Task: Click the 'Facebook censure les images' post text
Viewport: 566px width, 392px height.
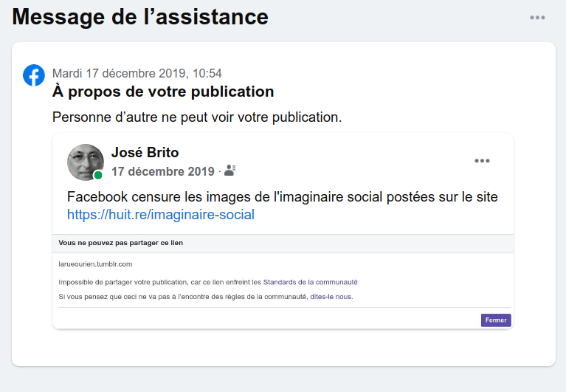Action: 283,197
